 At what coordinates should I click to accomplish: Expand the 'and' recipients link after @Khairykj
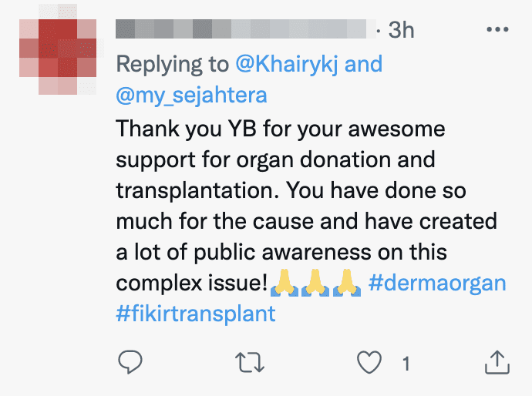click(x=363, y=64)
